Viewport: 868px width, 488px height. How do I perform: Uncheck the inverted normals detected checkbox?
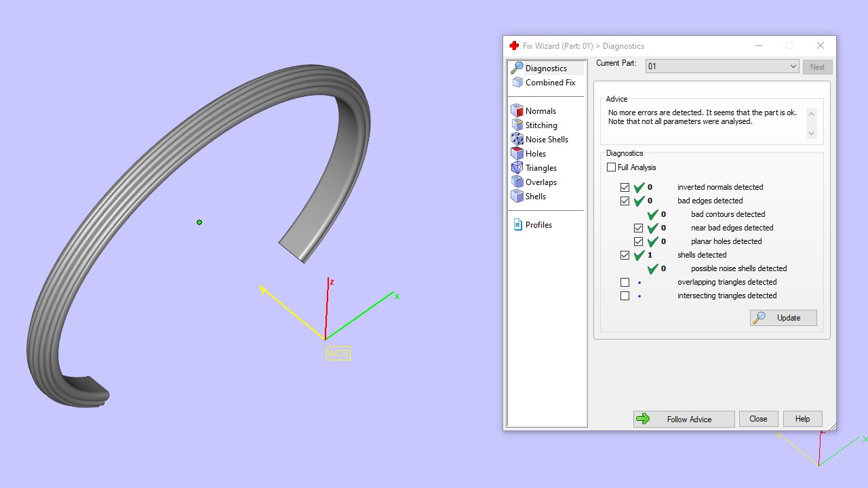click(625, 187)
